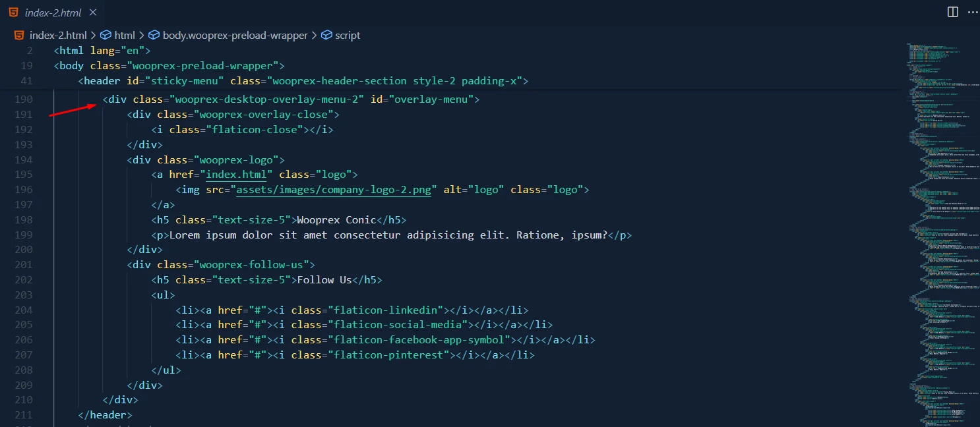Click the cube icon beside script breadcrumb
Image resolution: width=980 pixels, height=427 pixels.
pos(326,35)
